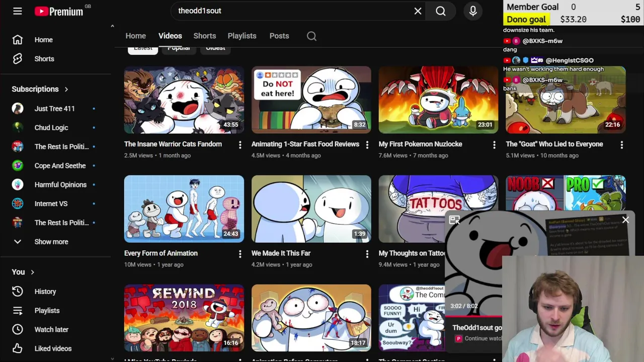Switch to the Home channel tab
644x362 pixels.
[x=135, y=36]
